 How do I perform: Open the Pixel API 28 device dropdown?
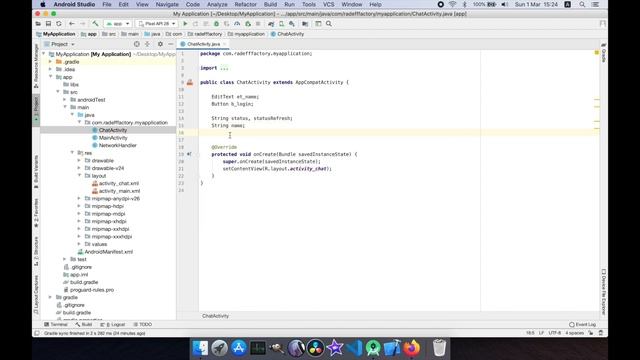(x=157, y=24)
